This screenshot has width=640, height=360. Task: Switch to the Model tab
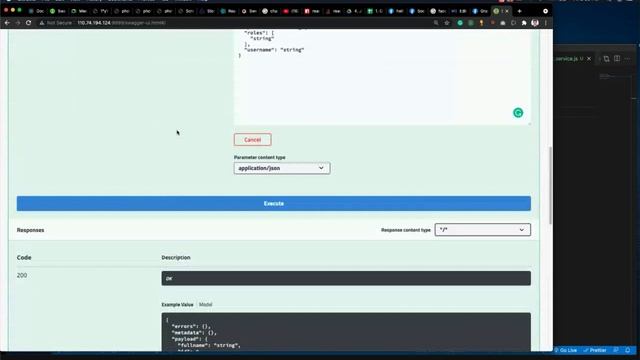tap(205, 304)
